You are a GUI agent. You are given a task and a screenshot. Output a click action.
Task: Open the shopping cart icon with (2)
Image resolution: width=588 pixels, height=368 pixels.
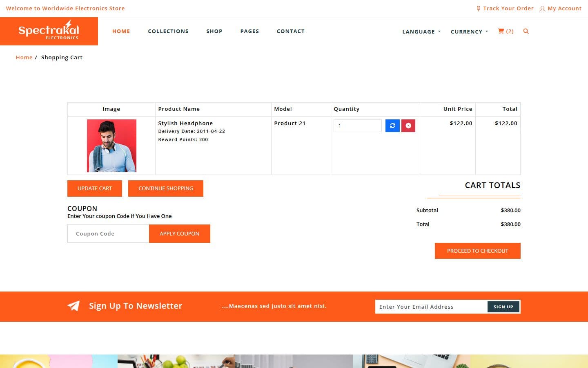pos(506,31)
